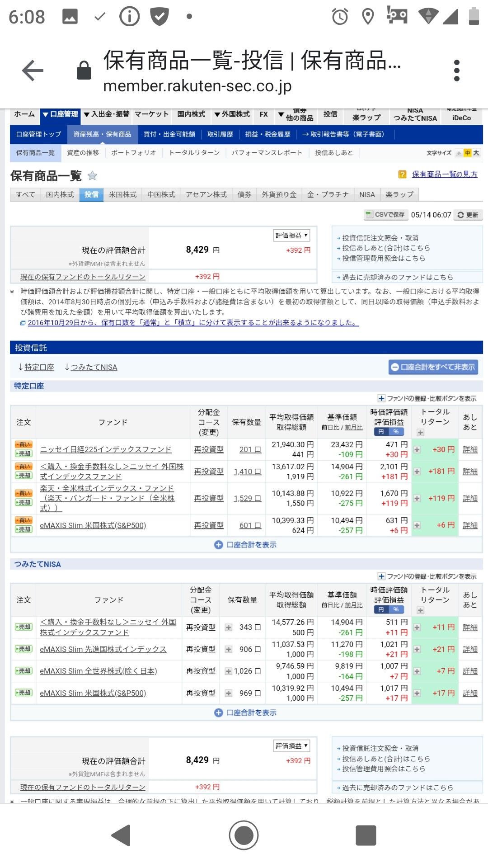
Task: Expand 口座合計を表示 under つみたてNISA table
Action: pos(245,712)
